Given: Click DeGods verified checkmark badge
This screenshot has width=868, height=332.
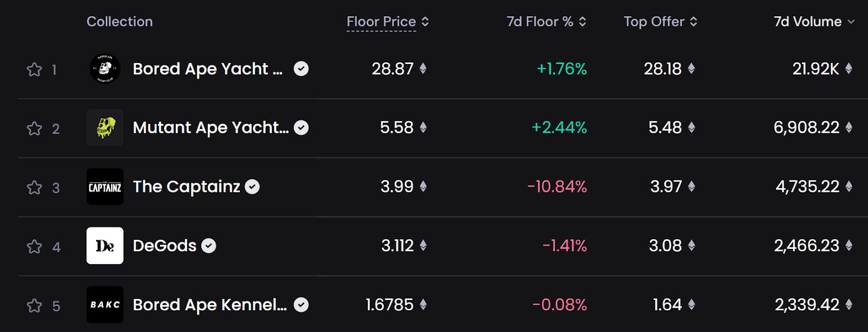Looking at the screenshot, I should [209, 246].
